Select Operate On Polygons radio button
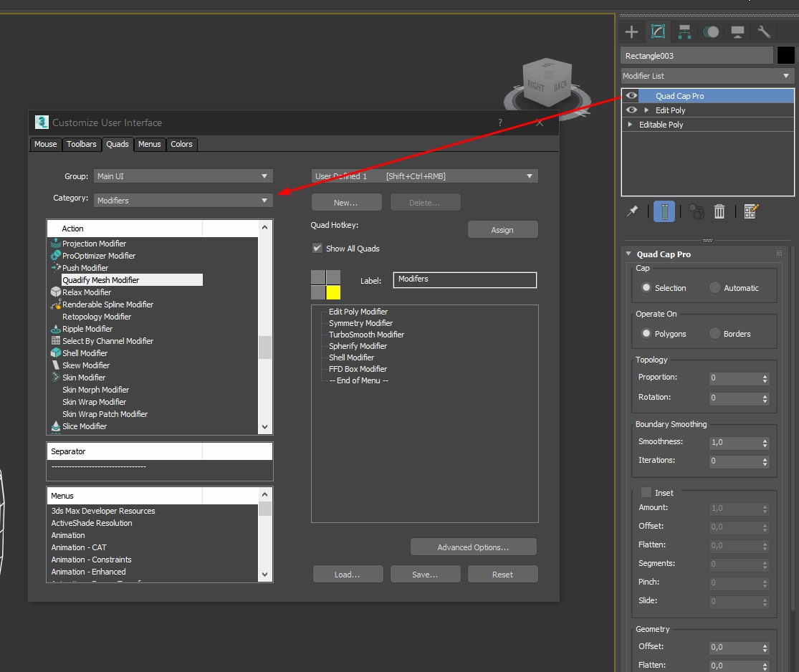This screenshot has height=672, width=799. click(x=646, y=333)
